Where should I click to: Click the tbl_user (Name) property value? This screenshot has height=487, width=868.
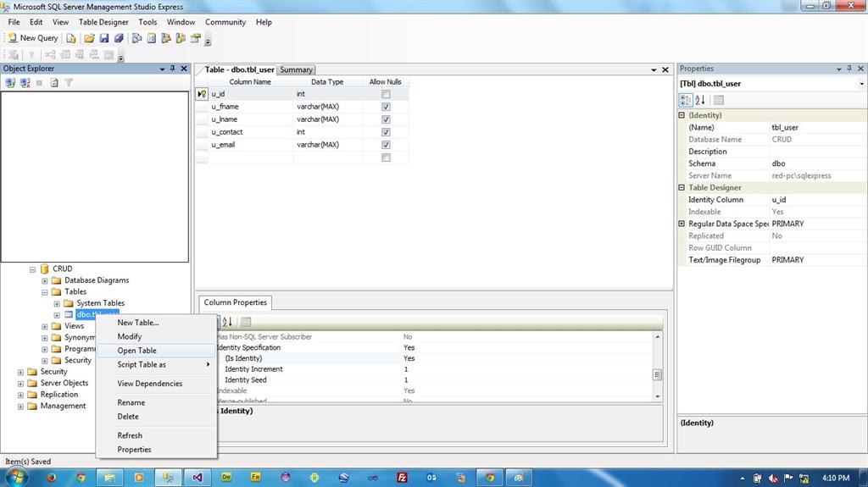pyautogui.click(x=818, y=127)
